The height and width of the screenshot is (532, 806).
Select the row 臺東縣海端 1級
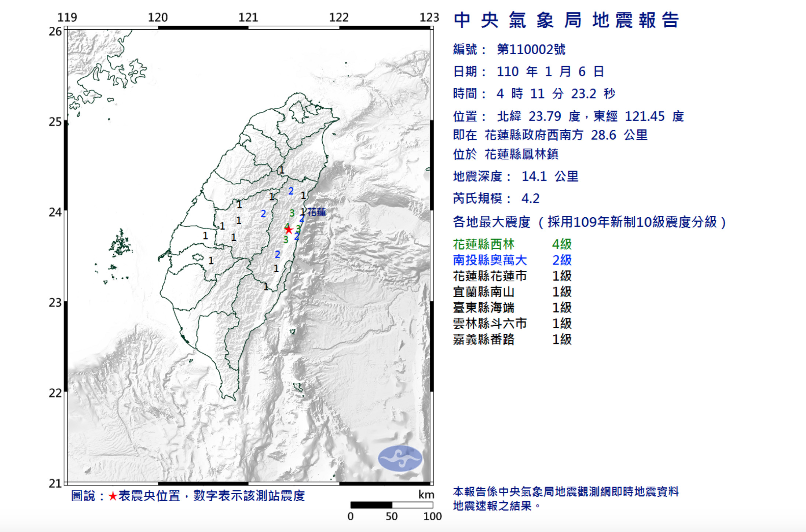point(512,308)
